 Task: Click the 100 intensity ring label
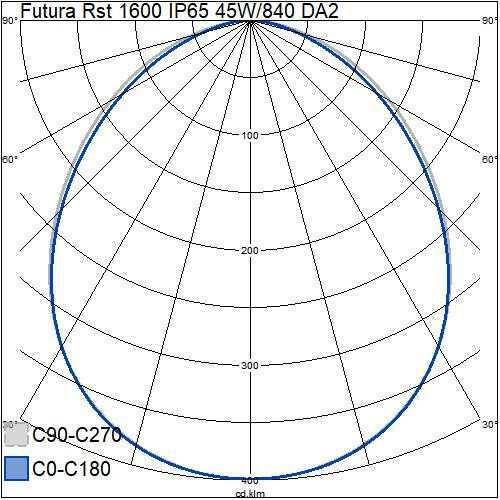point(250,136)
